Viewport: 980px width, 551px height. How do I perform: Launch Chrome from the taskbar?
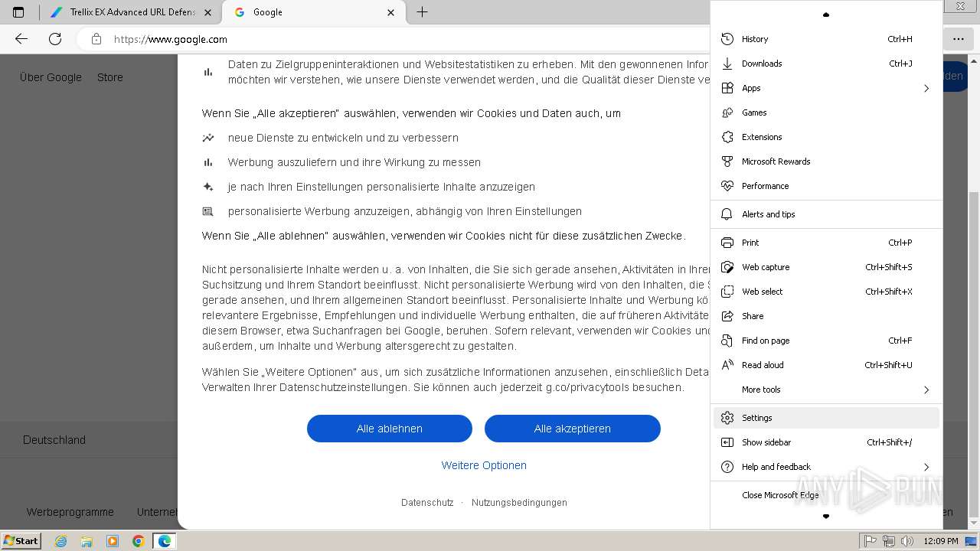click(139, 541)
